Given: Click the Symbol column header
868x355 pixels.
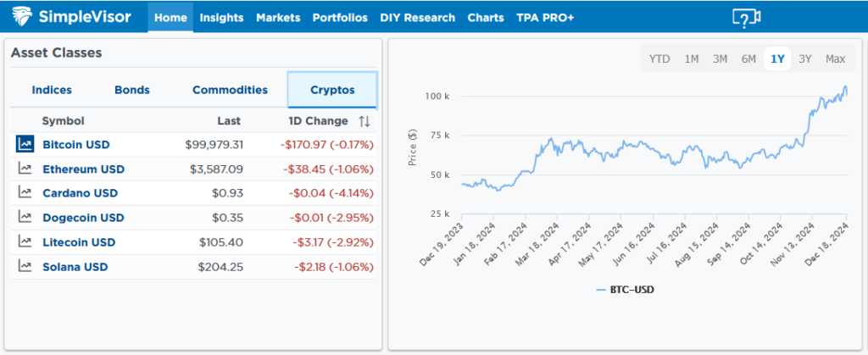Looking at the screenshot, I should [63, 121].
